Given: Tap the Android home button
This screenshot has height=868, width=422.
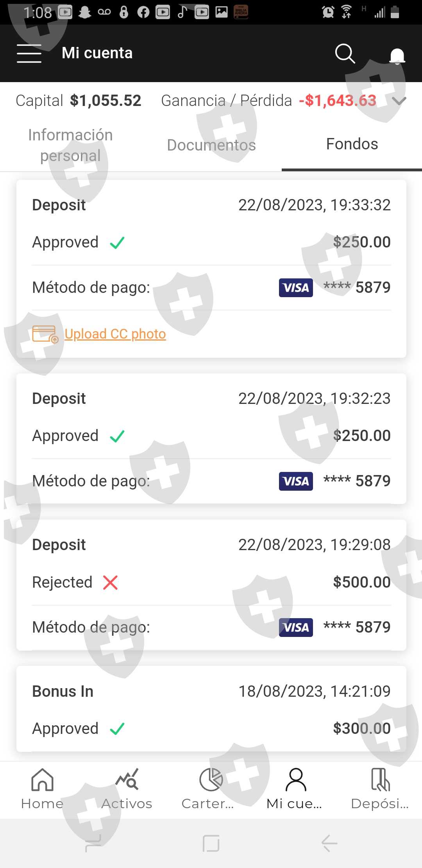Looking at the screenshot, I should pos(211,843).
